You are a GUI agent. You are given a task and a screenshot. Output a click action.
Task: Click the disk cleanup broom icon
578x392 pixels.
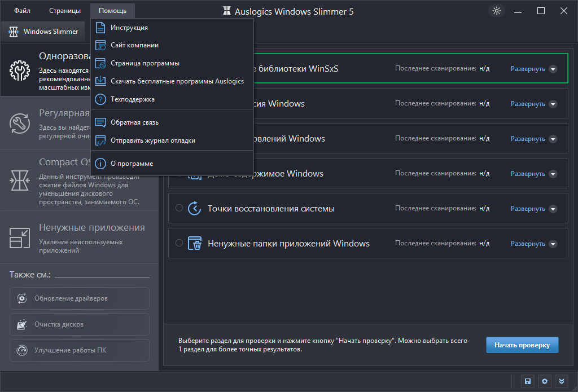tap(22, 324)
